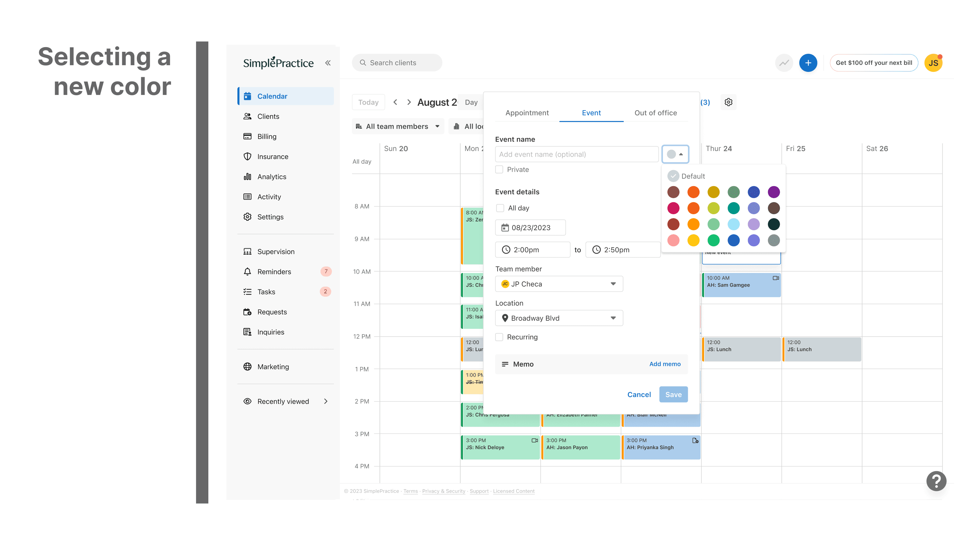This screenshot has height=536, width=980.
Task: Click the Event name input field
Action: click(x=576, y=154)
